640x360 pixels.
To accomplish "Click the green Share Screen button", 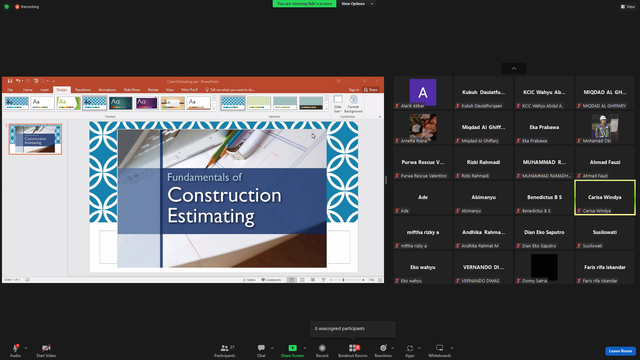I will (292, 350).
